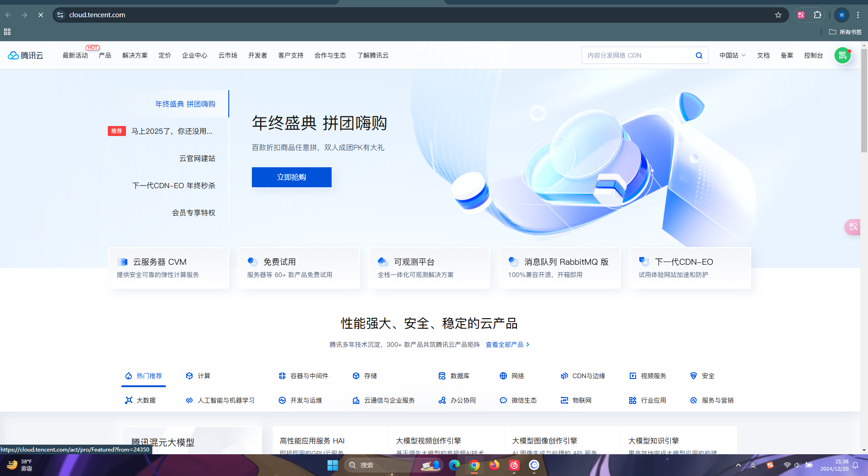Select the 物联网 product category

tap(576, 400)
